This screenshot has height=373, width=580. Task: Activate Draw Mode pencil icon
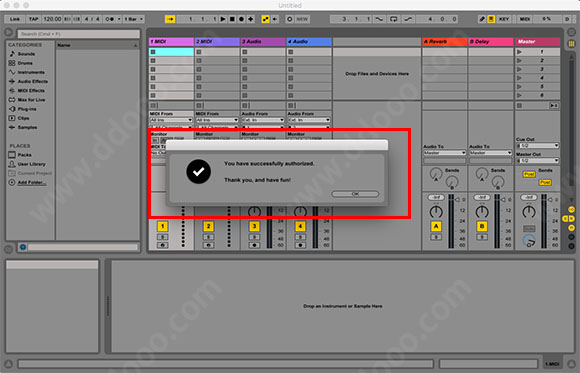coord(482,19)
